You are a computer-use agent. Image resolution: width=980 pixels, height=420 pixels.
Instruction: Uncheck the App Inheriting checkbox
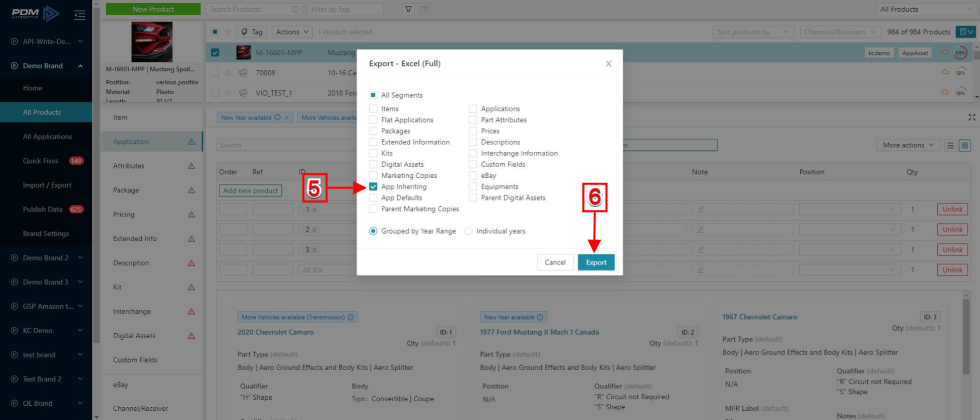coord(373,187)
